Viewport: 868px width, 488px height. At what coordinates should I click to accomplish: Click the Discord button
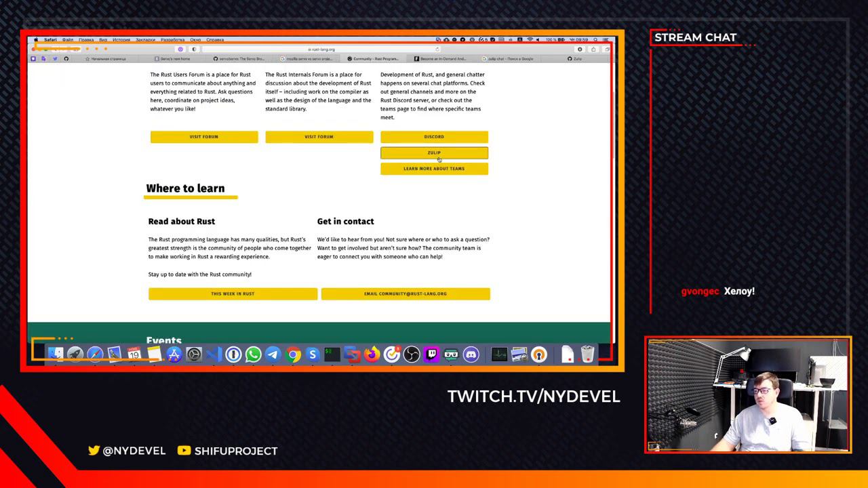point(434,137)
